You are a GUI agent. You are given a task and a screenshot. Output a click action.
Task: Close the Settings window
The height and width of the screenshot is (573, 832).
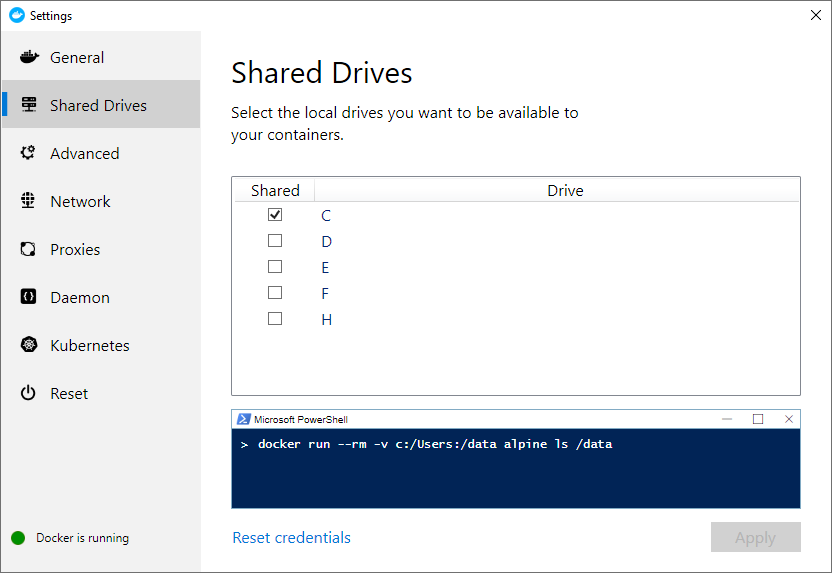816,15
